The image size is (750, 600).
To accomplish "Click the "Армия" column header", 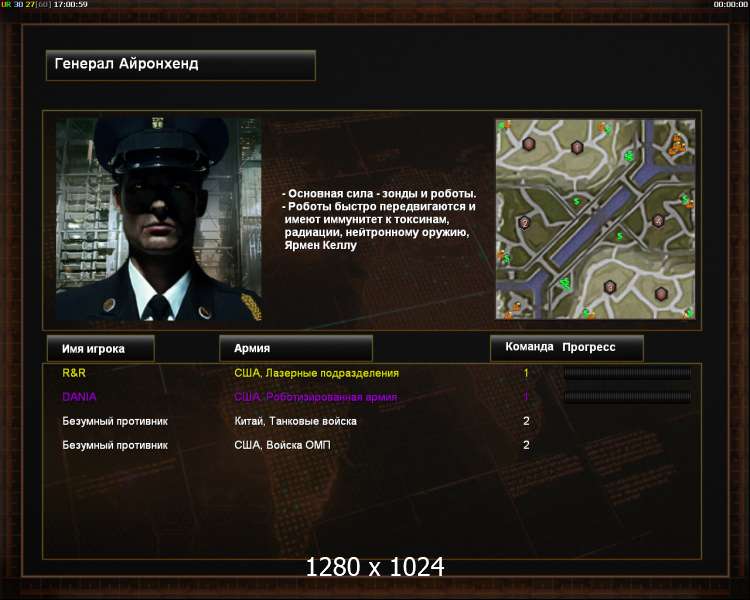I will (x=296, y=348).
